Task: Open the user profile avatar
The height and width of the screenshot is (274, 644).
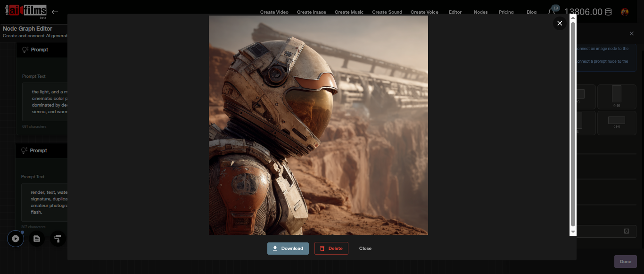Action: [625, 12]
